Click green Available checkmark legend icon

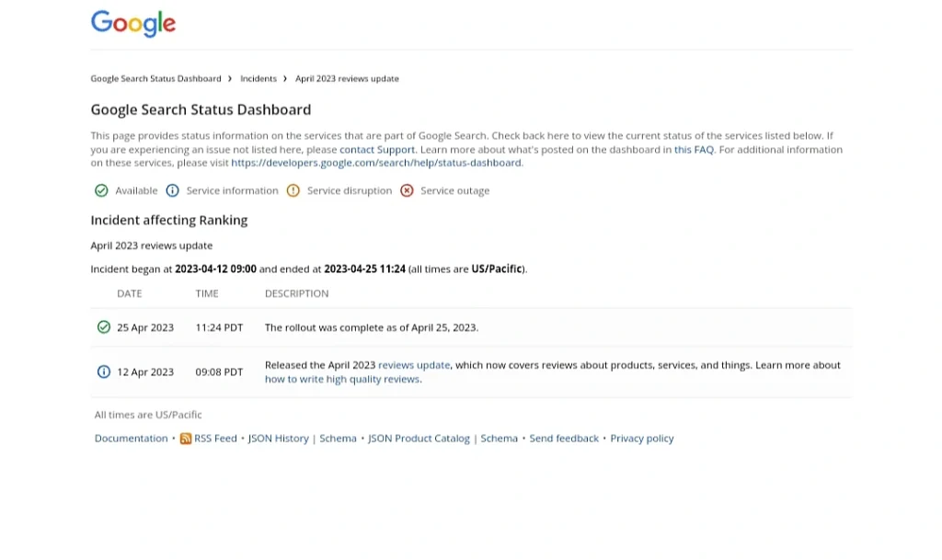point(101,190)
